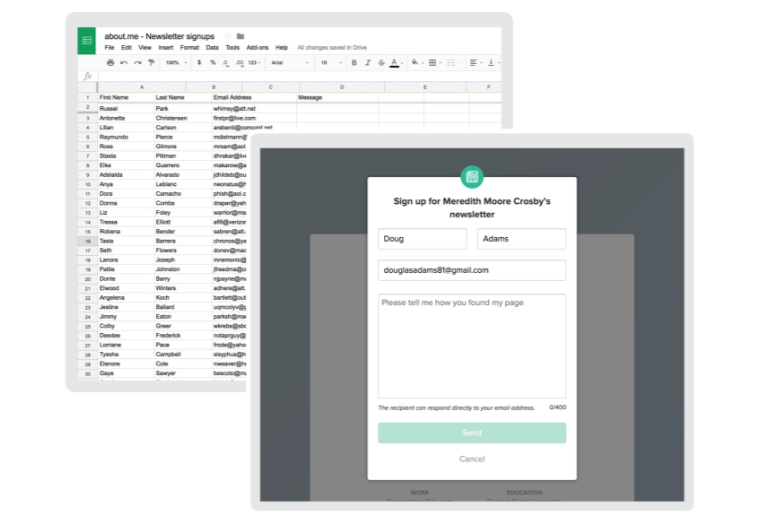
Task: Select the cell containing 'Tyesha'
Action: click(x=125, y=354)
